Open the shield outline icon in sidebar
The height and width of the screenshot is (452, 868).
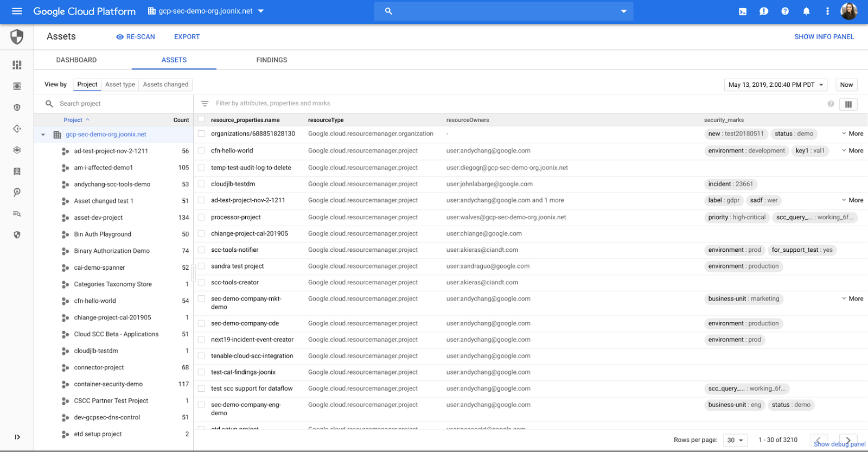[17, 107]
